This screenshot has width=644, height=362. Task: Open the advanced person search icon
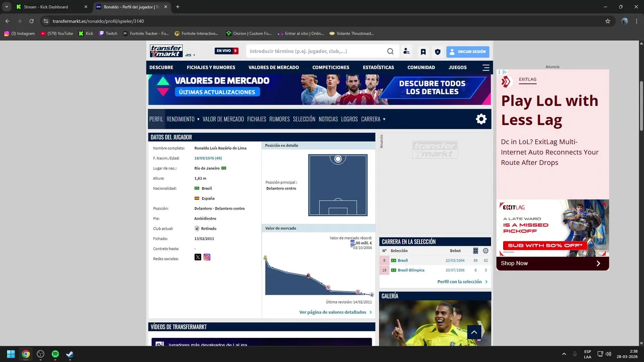click(407, 51)
